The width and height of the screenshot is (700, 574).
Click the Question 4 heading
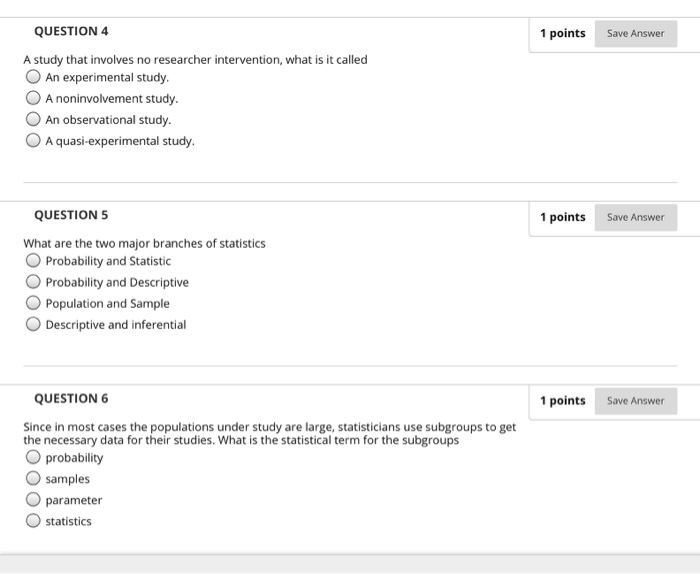(71, 31)
